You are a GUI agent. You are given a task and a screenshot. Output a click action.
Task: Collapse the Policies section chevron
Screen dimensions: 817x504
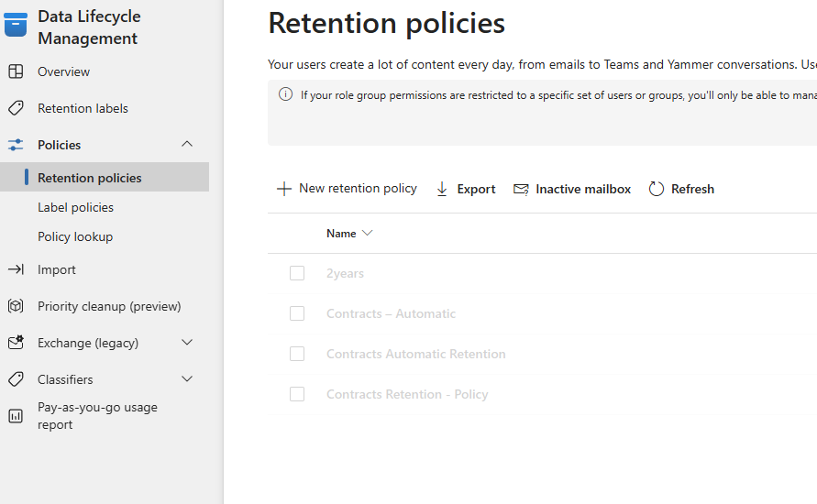coord(187,144)
